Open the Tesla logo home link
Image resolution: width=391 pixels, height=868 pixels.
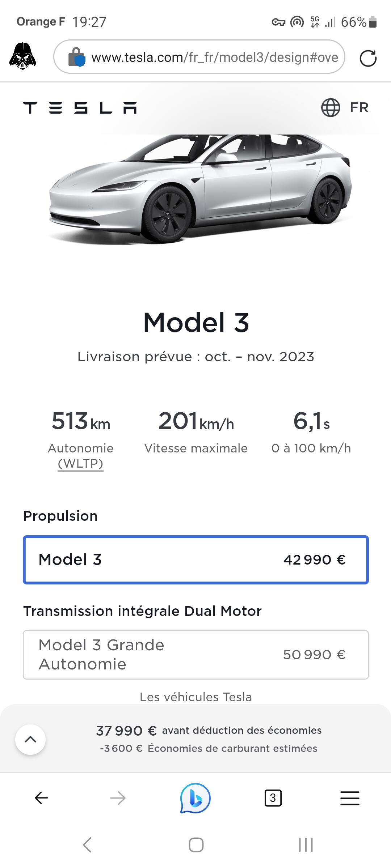tap(80, 108)
